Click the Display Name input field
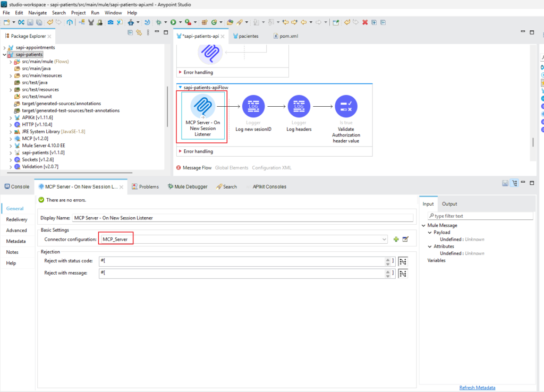 click(x=242, y=218)
